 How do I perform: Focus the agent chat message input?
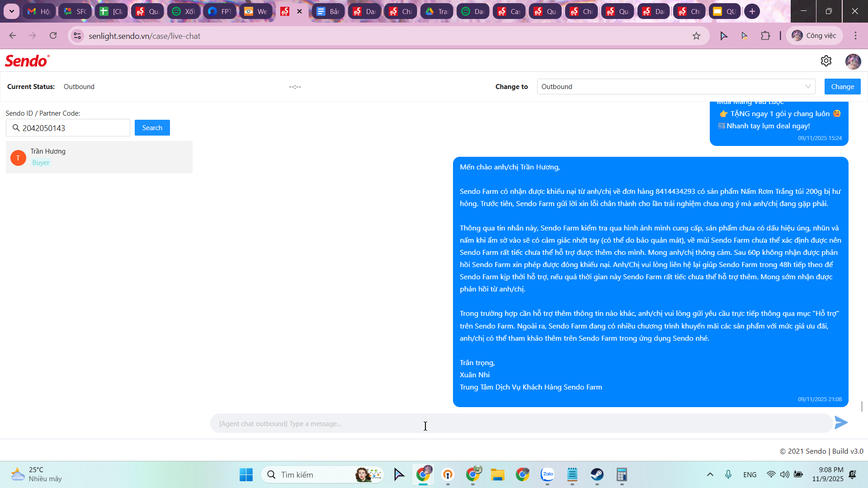pyautogui.click(x=520, y=424)
